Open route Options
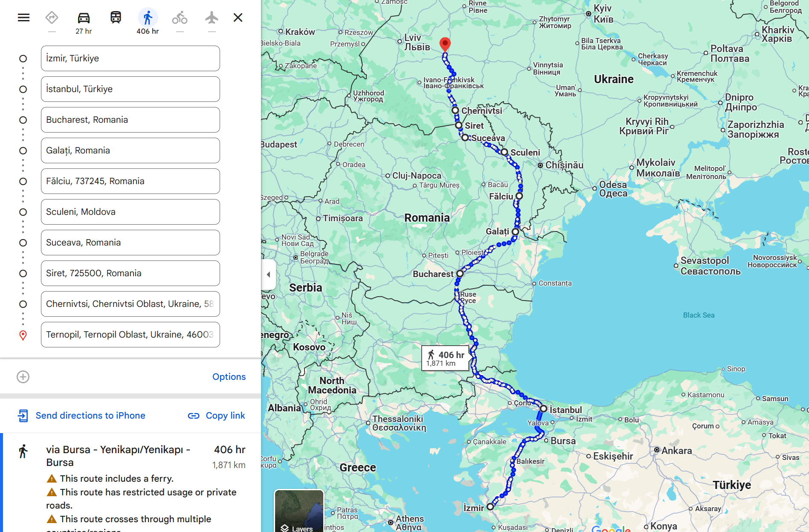Viewport: 809px width, 532px height. coord(229,377)
